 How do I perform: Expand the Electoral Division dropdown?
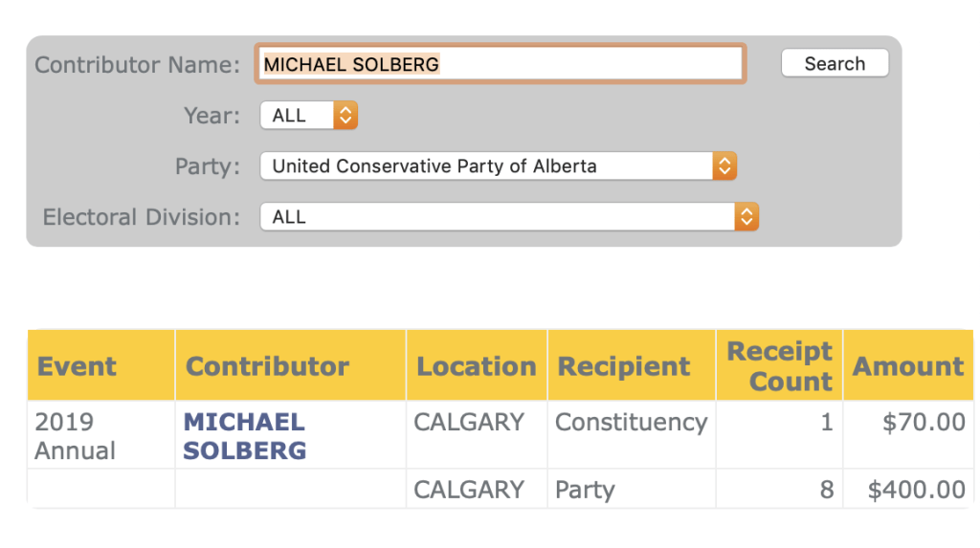[x=508, y=217]
